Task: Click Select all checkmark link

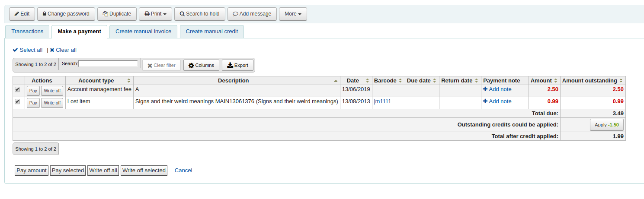Action: pos(28,50)
